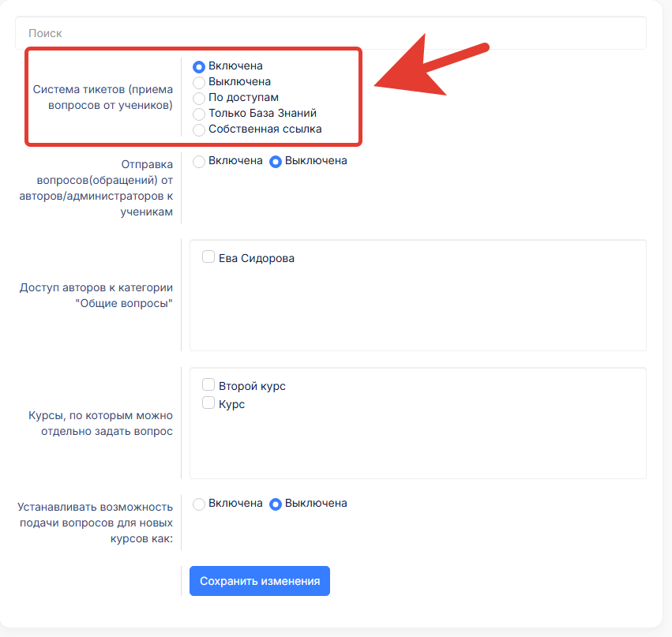
Task: Click the Доступ авторов к категории label
Action: point(96,295)
